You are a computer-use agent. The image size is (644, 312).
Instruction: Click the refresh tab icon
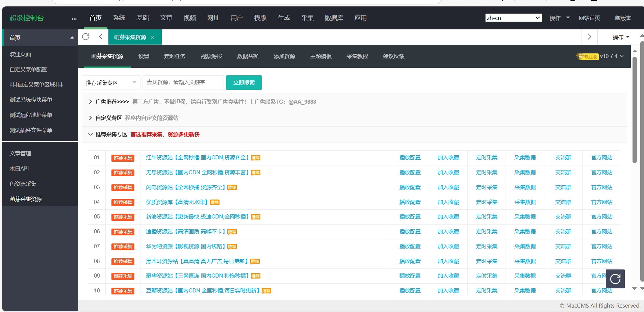click(x=86, y=37)
